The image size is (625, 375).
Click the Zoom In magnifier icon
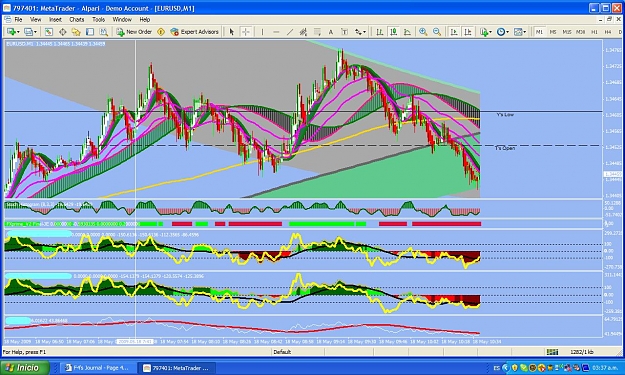pyautogui.click(x=423, y=32)
